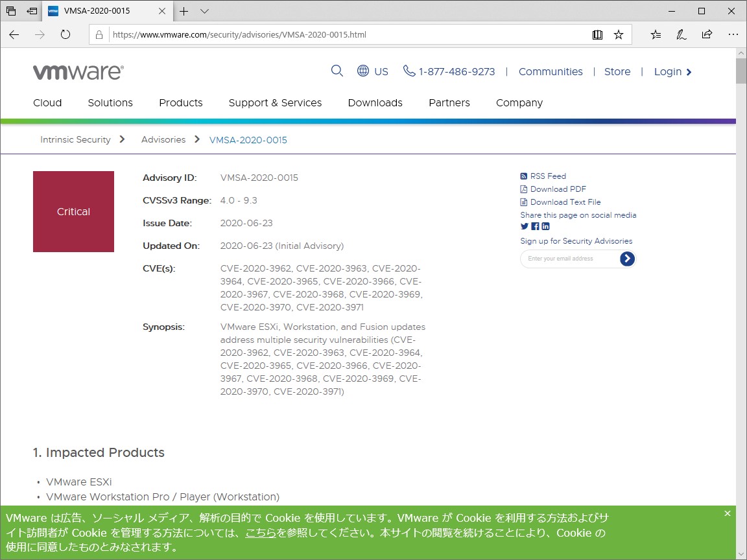
Task: Open the Support & Services menu
Action: click(275, 103)
